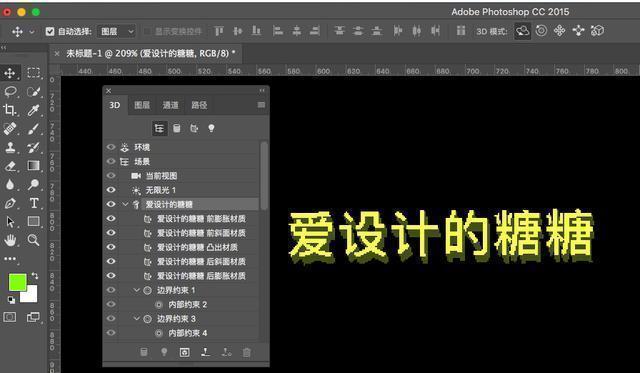Select the Blur tool
640x373 pixels.
(x=10, y=184)
